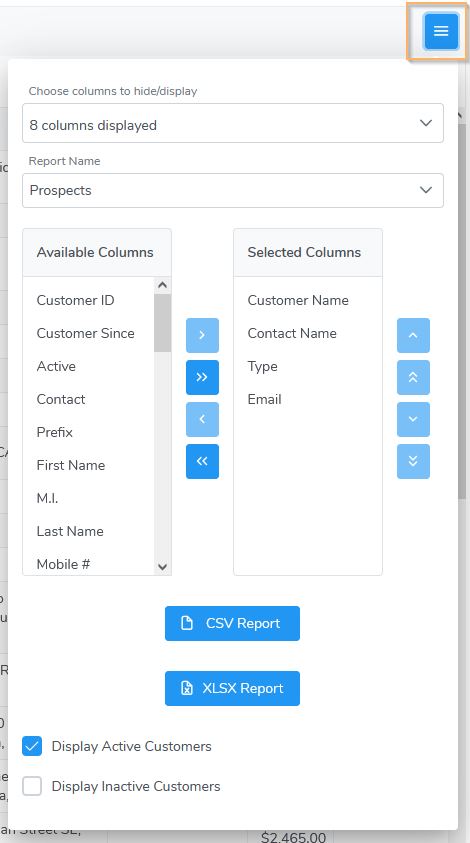Image resolution: width=470 pixels, height=843 pixels.
Task: Select Customer Since in Available Columns
Action: 86,333
